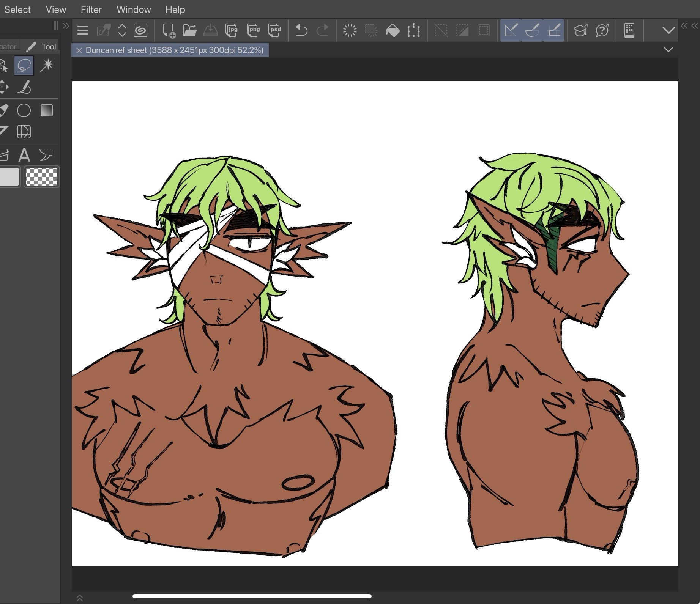
Task: Open the Select menu
Action: pos(17,9)
